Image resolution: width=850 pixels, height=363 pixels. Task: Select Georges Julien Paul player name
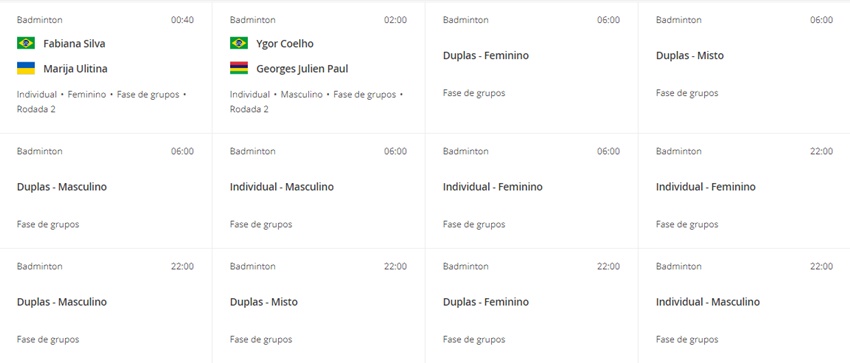click(302, 69)
